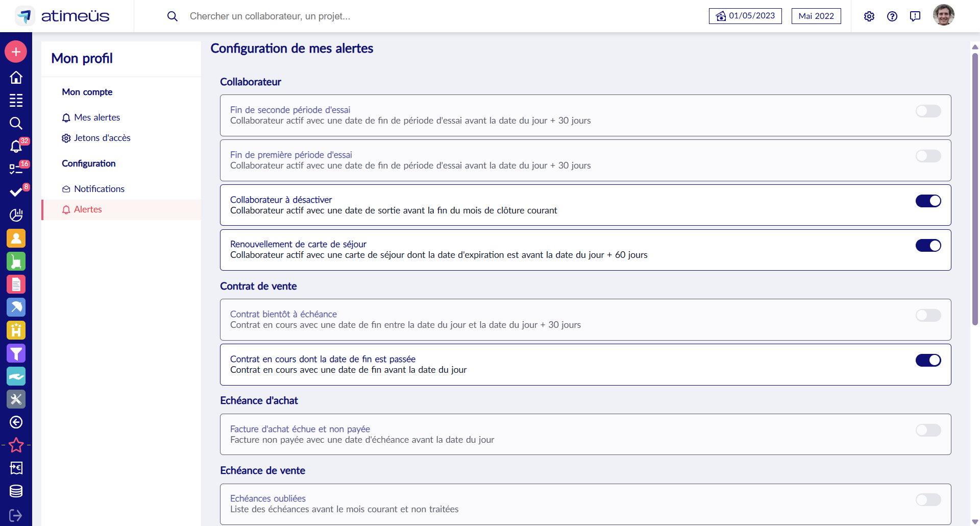Turn off 'Renouvellement de carte de séjour' alert
The height and width of the screenshot is (526, 980).
[x=928, y=245]
